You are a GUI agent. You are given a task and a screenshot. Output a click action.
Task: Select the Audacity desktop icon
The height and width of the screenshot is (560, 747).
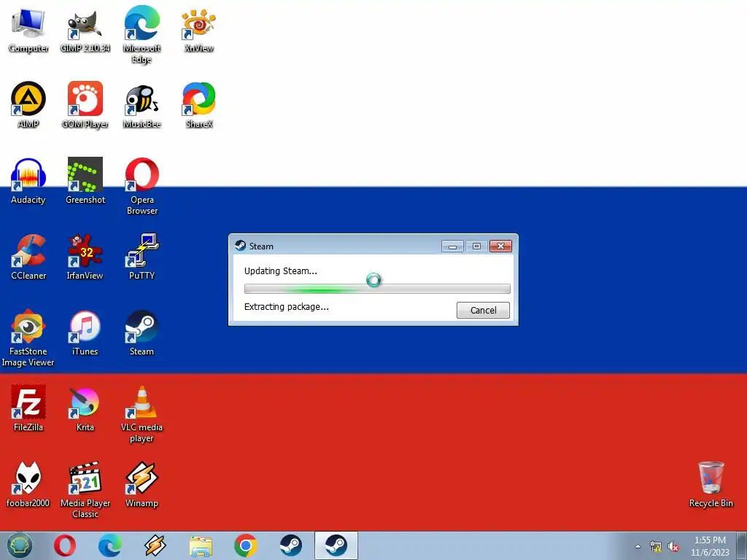click(28, 181)
